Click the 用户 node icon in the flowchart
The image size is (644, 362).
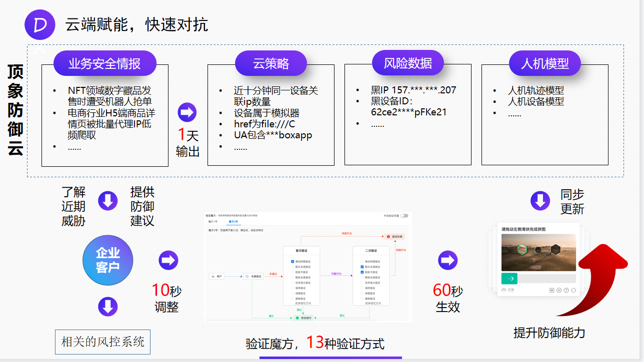213,276
